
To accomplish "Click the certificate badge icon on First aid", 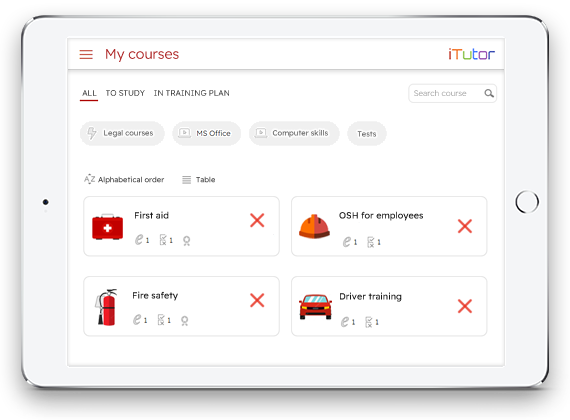I will 186,241.
